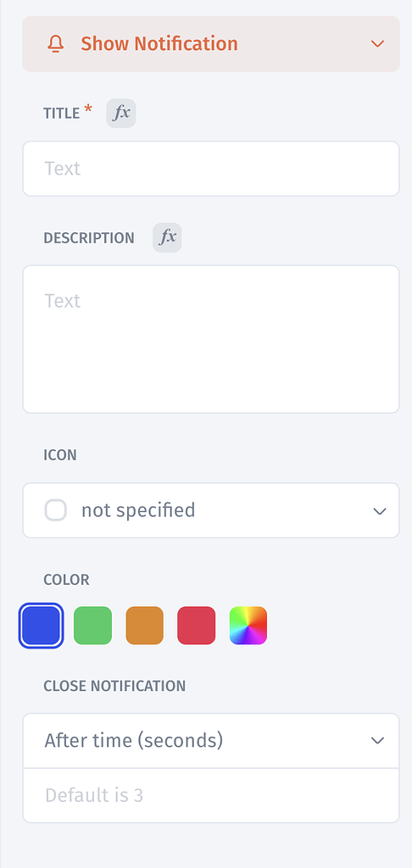Click the not specified text in Icon selector
This screenshot has width=412, height=868.
tap(138, 509)
